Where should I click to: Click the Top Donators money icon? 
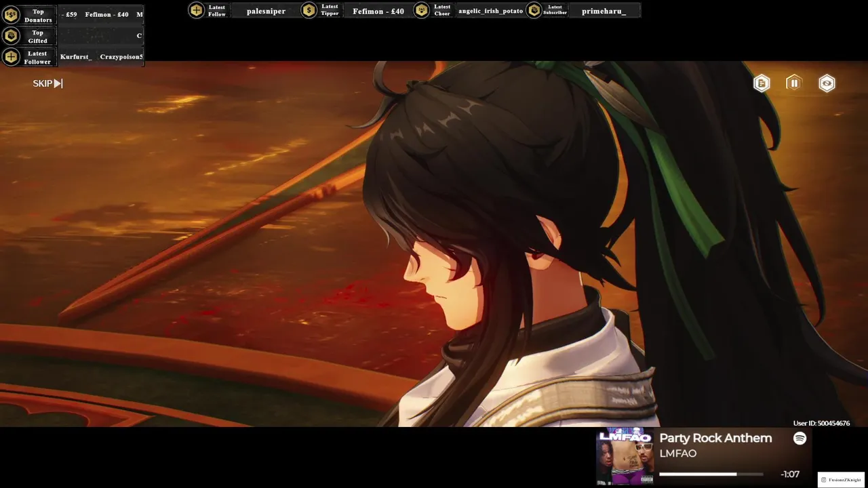(x=11, y=15)
